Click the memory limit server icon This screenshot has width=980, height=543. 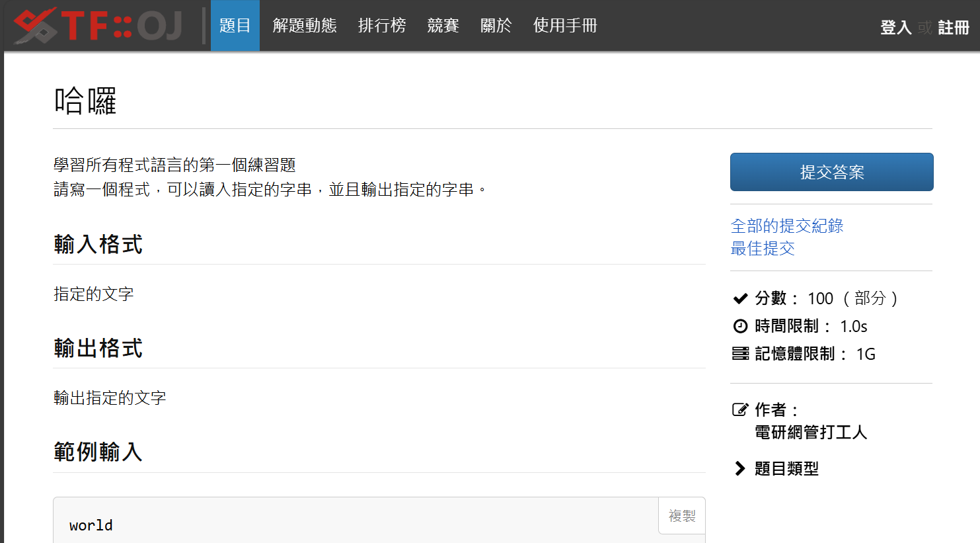point(740,354)
